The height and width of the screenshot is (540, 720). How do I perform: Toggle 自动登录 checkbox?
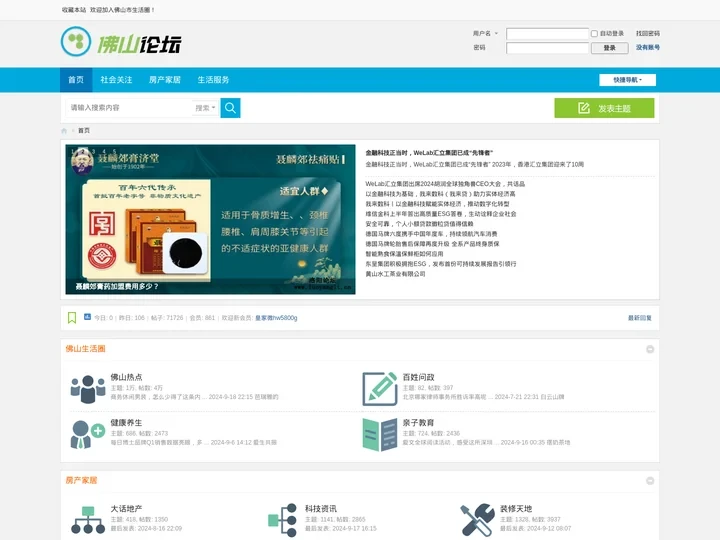tap(594, 34)
